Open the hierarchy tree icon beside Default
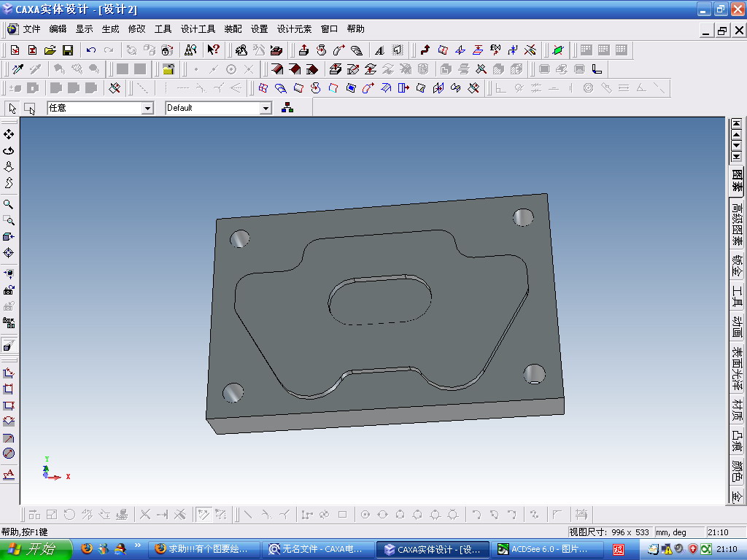 point(287,108)
